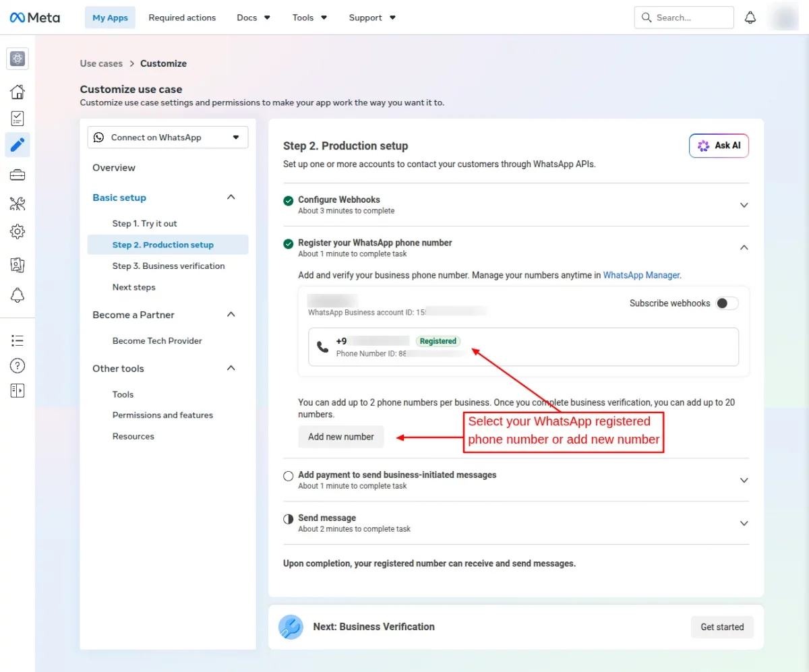Screen dimensions: 809x672
Task: Click the profile avatar in top bar
Action: click(x=784, y=18)
